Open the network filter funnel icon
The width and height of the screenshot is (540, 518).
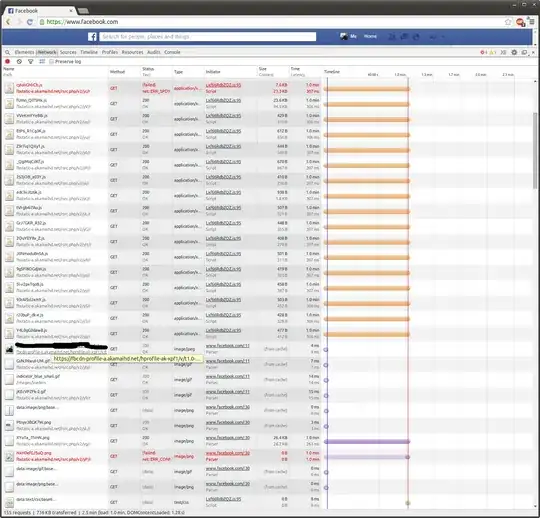tap(31, 61)
